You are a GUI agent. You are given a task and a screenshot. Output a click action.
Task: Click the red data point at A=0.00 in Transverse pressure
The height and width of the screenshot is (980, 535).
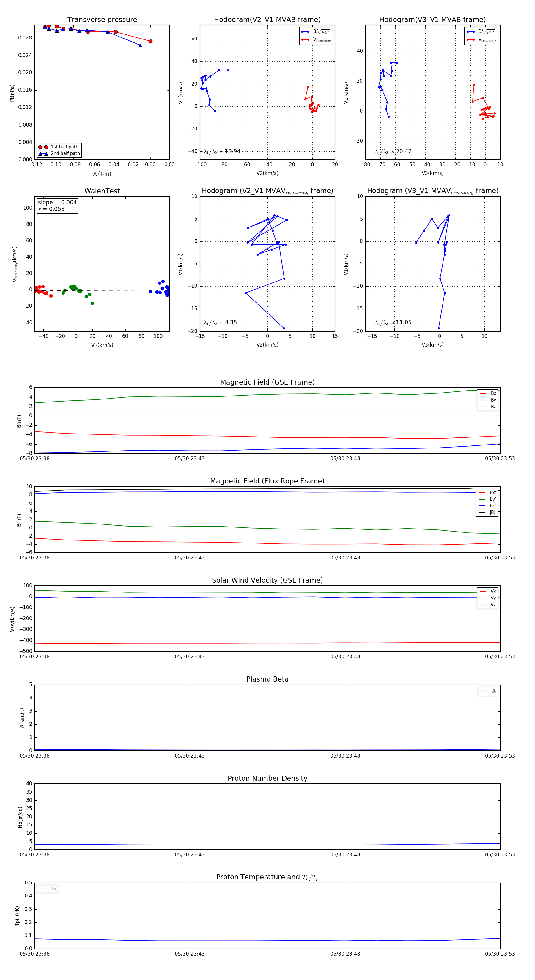coord(150,42)
